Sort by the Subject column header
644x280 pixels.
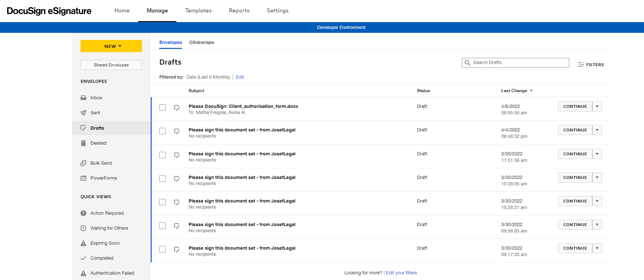click(x=196, y=91)
